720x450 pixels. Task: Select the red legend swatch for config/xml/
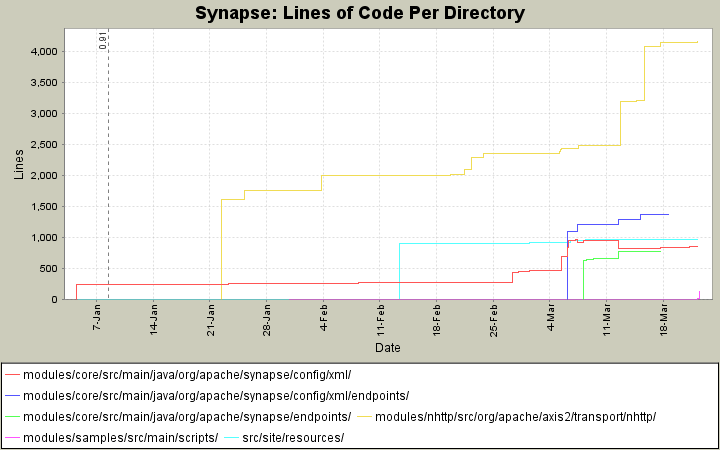12,375
